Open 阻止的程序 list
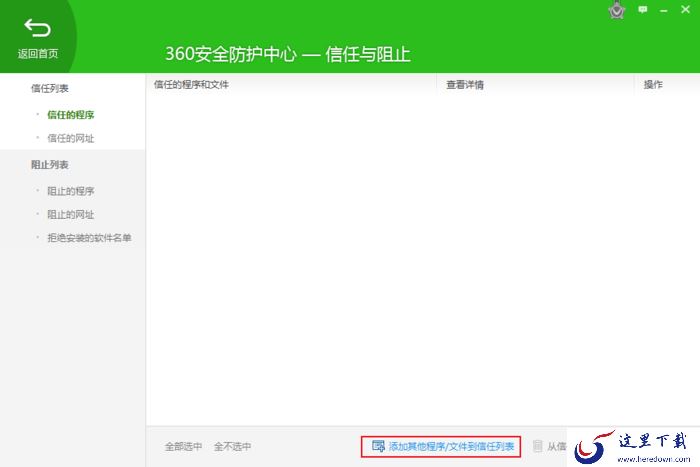Screen dimensions: 700x467 [71, 191]
